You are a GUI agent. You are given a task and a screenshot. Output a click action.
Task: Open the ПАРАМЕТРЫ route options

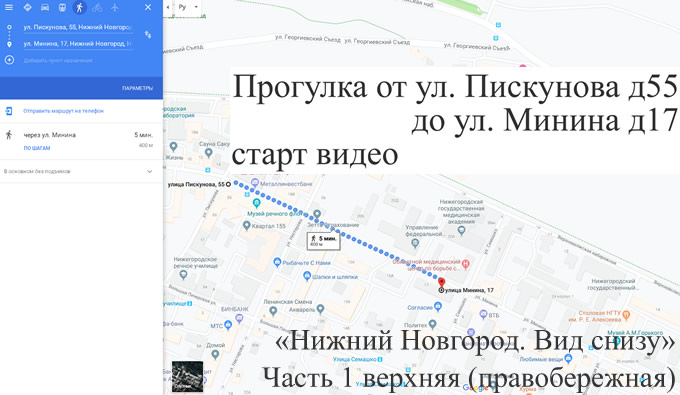point(137,88)
